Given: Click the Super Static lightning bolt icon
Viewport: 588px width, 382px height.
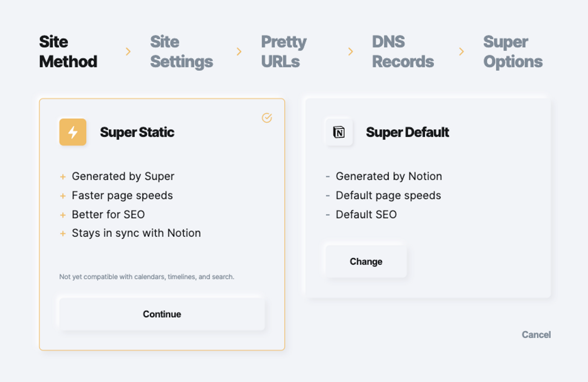Looking at the screenshot, I should point(73,132).
